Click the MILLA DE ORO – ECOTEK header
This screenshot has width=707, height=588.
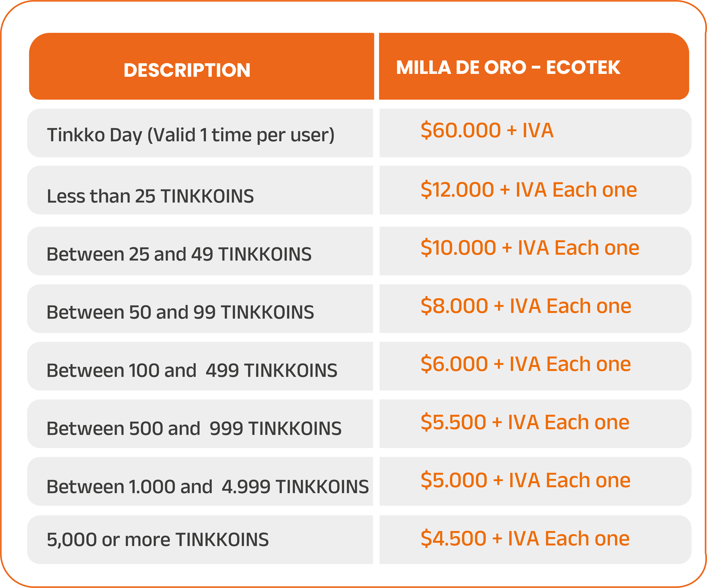(508, 67)
